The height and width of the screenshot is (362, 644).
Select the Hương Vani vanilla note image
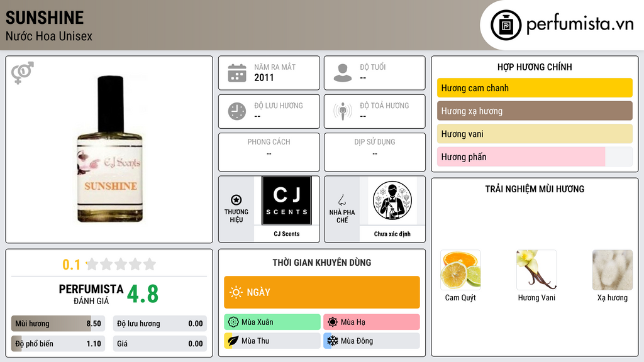(536, 270)
